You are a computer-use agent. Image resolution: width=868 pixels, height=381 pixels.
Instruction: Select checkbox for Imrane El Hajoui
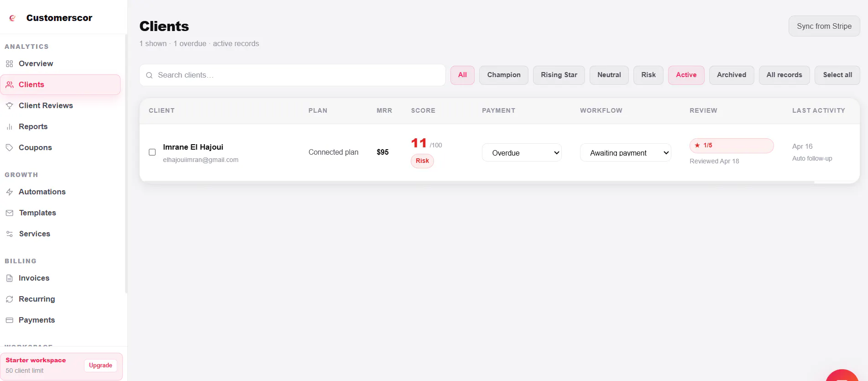coord(152,152)
